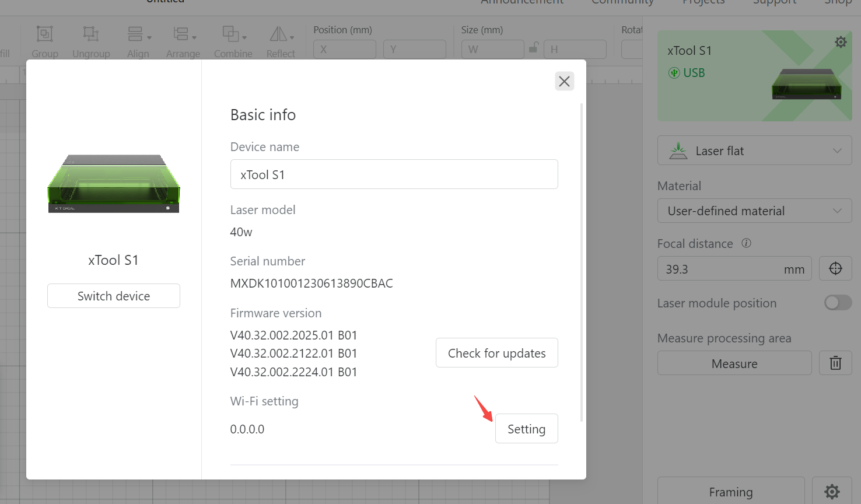Click firmware version V40.32.002.2224.01 B01
This screenshot has height=504, width=861.
pos(293,372)
